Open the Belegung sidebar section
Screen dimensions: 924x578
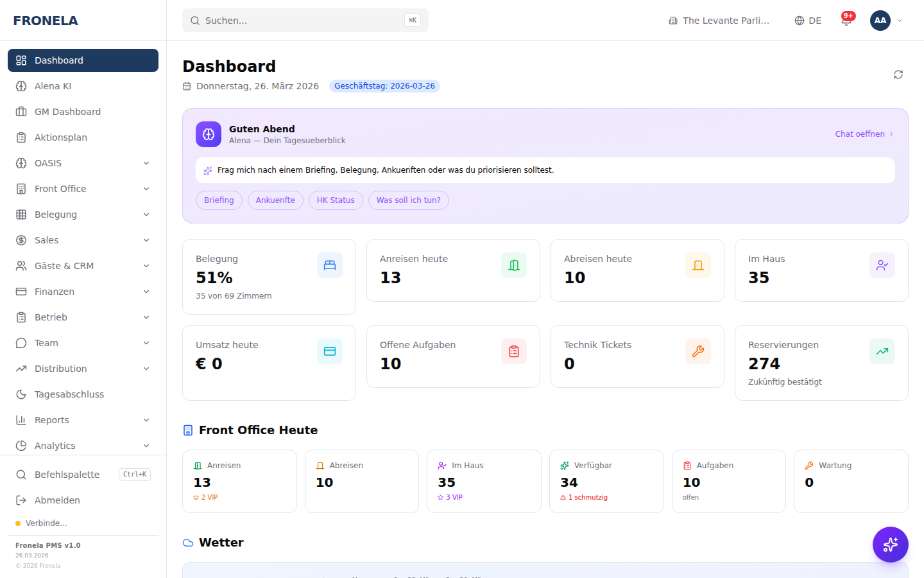[x=56, y=214]
